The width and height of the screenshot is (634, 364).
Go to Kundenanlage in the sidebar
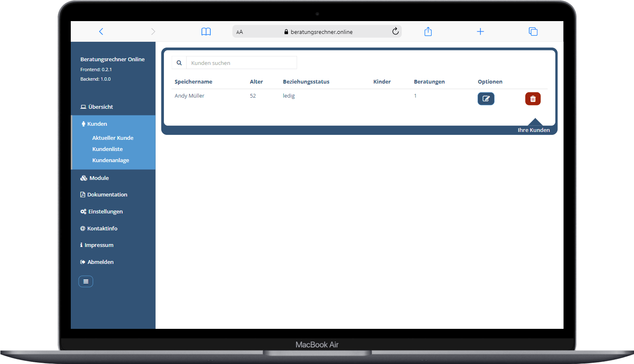110,160
